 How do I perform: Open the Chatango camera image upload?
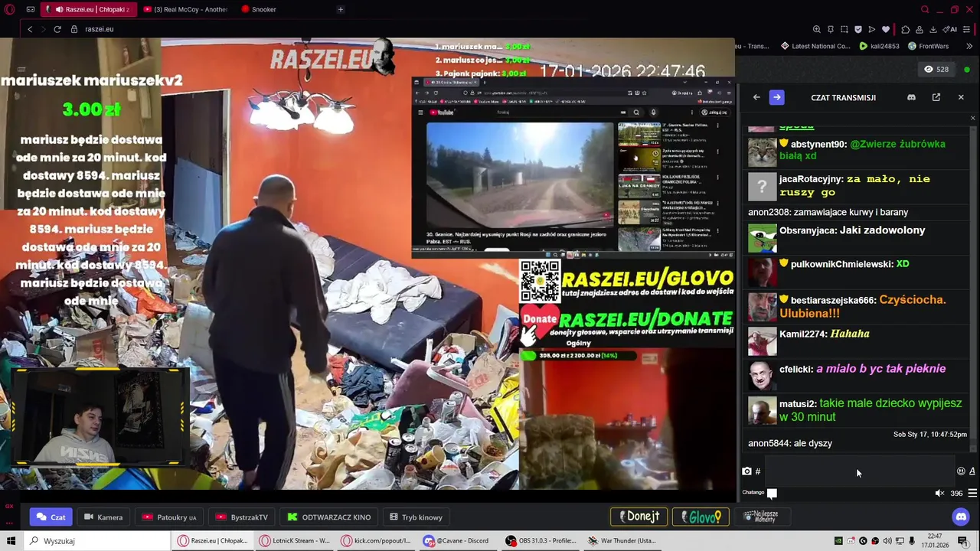pyautogui.click(x=746, y=471)
